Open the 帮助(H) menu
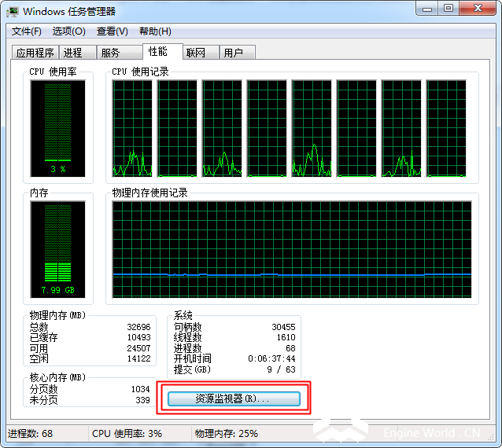This screenshot has height=448, width=502. tap(155, 31)
